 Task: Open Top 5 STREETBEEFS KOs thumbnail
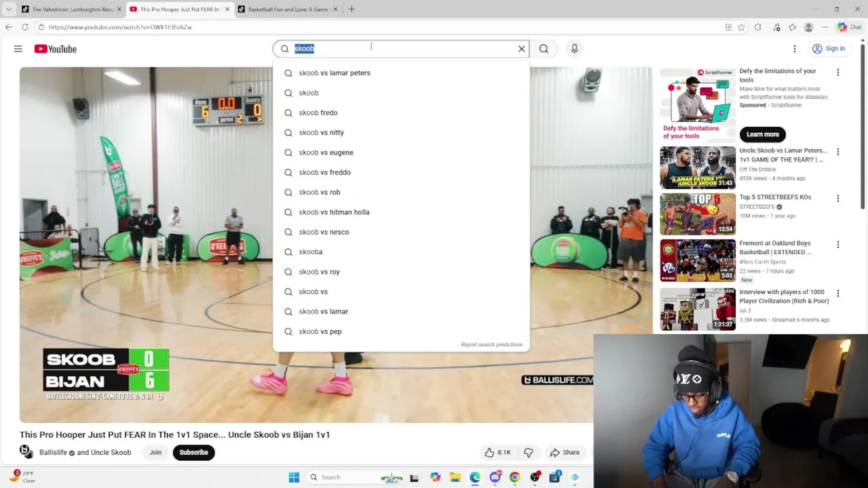(698, 214)
